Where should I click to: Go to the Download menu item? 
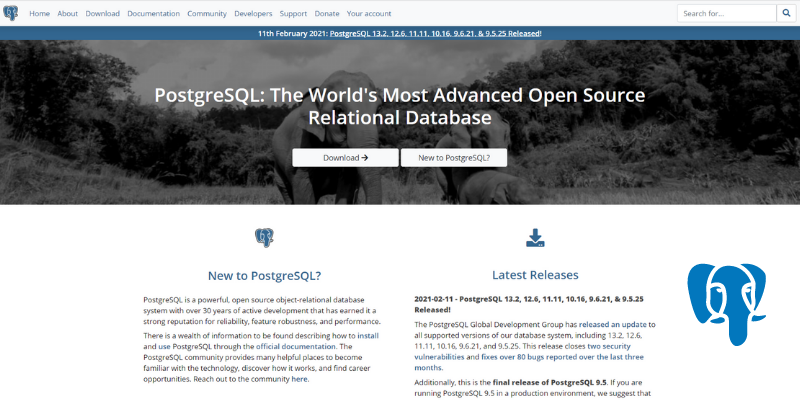point(103,14)
